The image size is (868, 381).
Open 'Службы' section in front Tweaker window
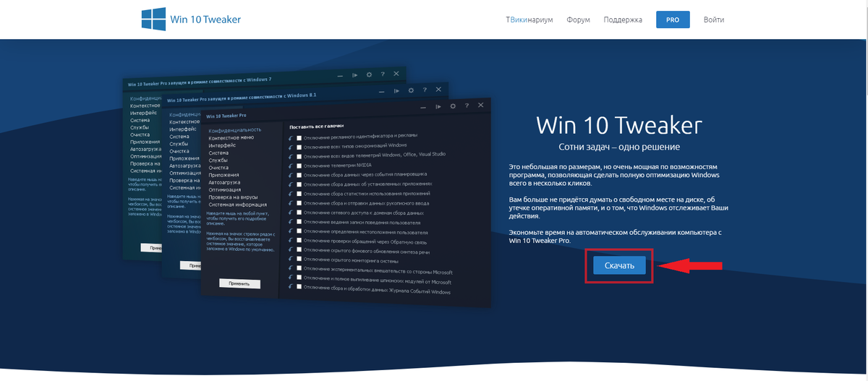tap(218, 160)
